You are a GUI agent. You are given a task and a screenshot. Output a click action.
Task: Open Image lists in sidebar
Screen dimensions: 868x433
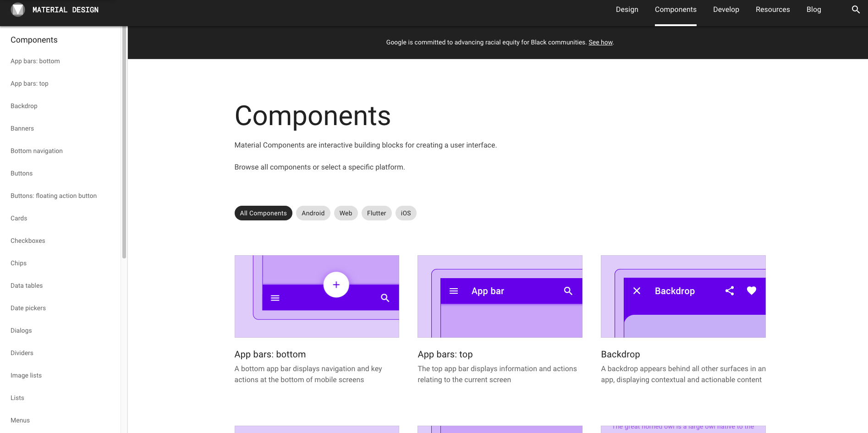[x=26, y=375]
